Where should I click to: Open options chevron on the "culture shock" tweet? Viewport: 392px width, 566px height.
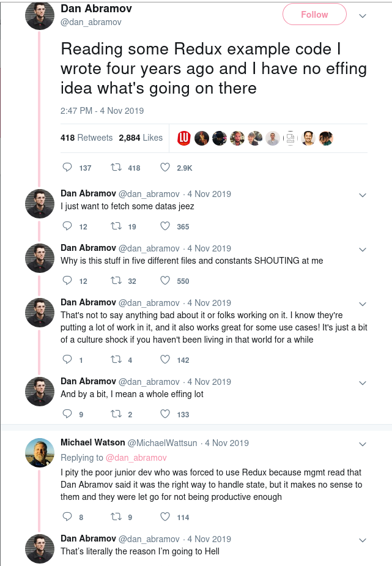361,304
